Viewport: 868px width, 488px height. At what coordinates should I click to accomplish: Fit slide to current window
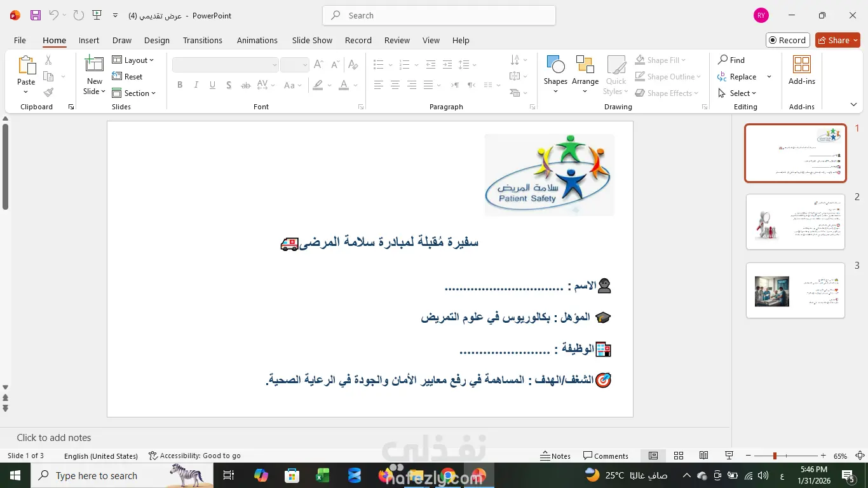[860, 456]
